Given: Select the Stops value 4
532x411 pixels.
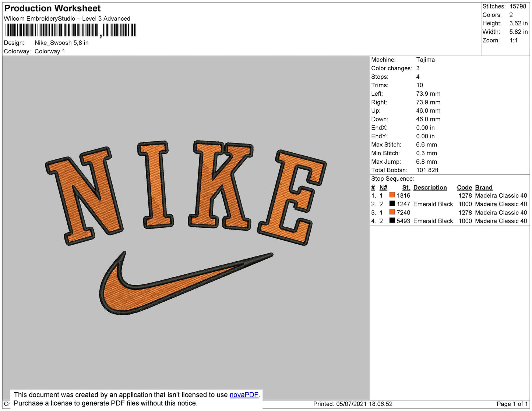Looking at the screenshot, I should point(418,77).
